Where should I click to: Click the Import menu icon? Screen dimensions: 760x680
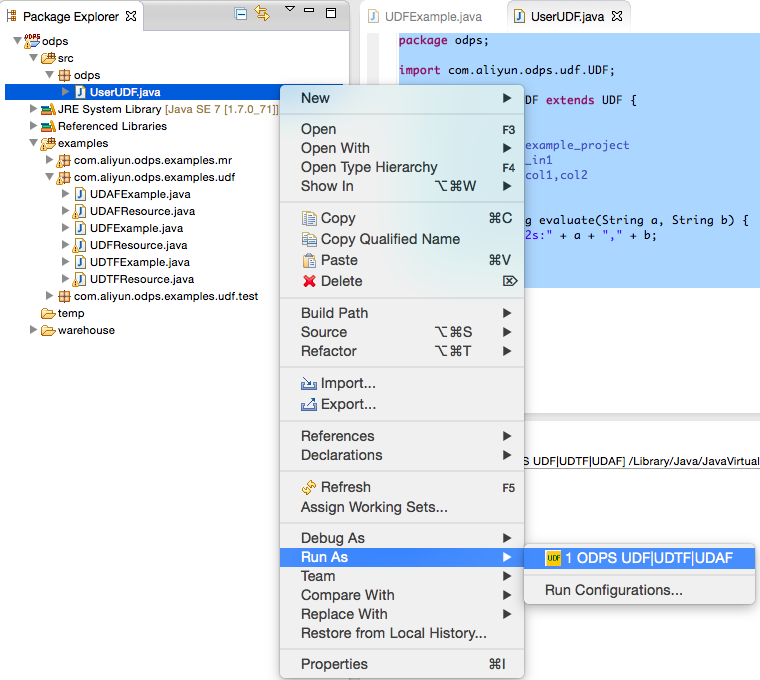(x=309, y=384)
